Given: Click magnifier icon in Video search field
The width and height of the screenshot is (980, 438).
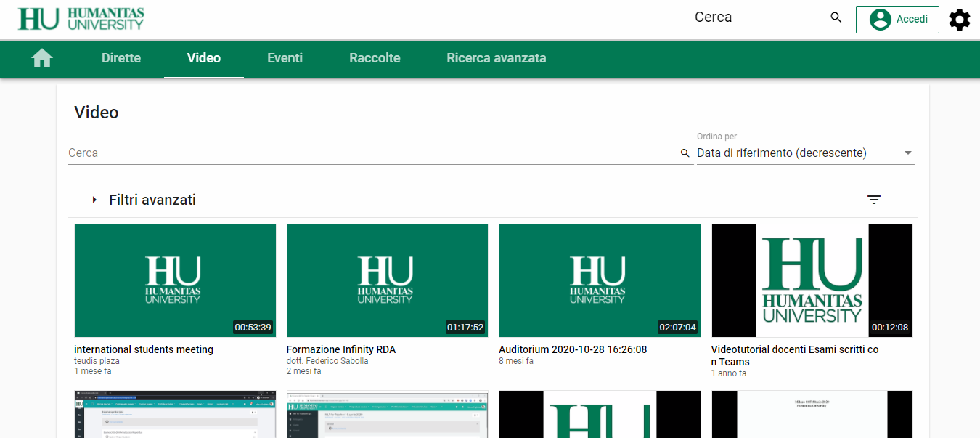Looking at the screenshot, I should (685, 153).
